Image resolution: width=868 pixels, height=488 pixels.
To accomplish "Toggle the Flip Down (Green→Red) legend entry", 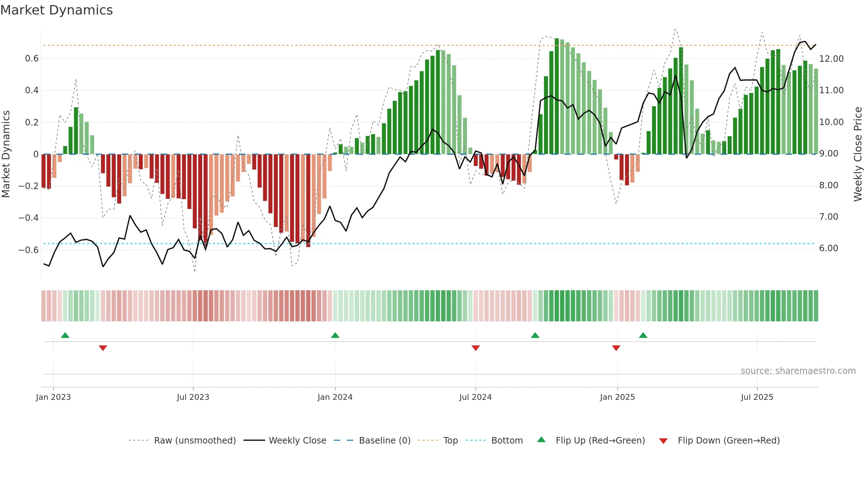I will tap(719, 441).
